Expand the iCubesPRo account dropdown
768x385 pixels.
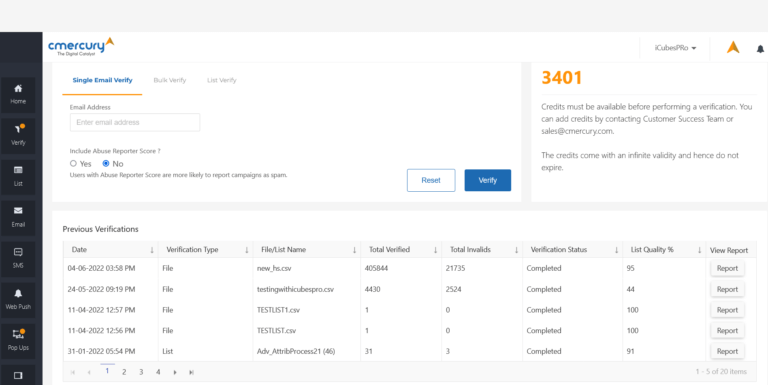point(675,48)
